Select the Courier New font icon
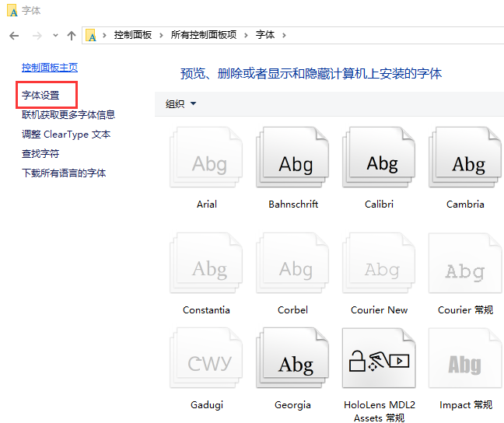The width and height of the screenshot is (504, 423). [379, 263]
